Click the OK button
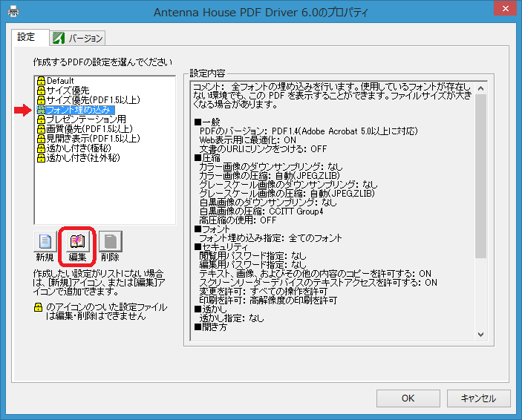Image resolution: width=522 pixels, height=420 pixels. [408, 398]
